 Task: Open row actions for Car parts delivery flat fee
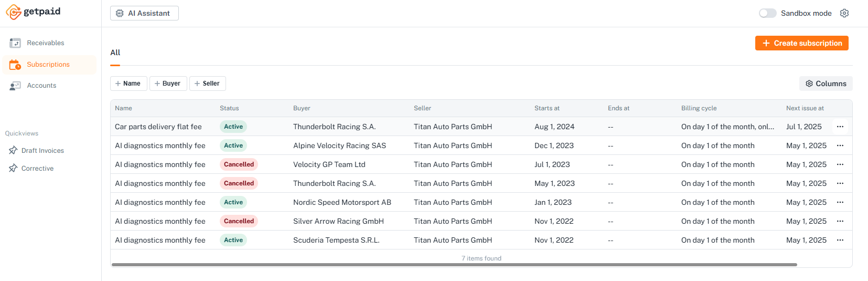click(840, 127)
